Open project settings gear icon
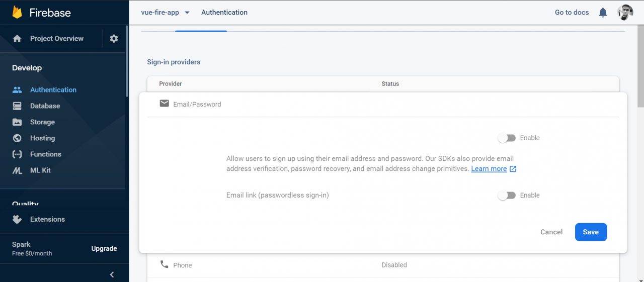Screen dimensions: 644x282 click(114, 39)
